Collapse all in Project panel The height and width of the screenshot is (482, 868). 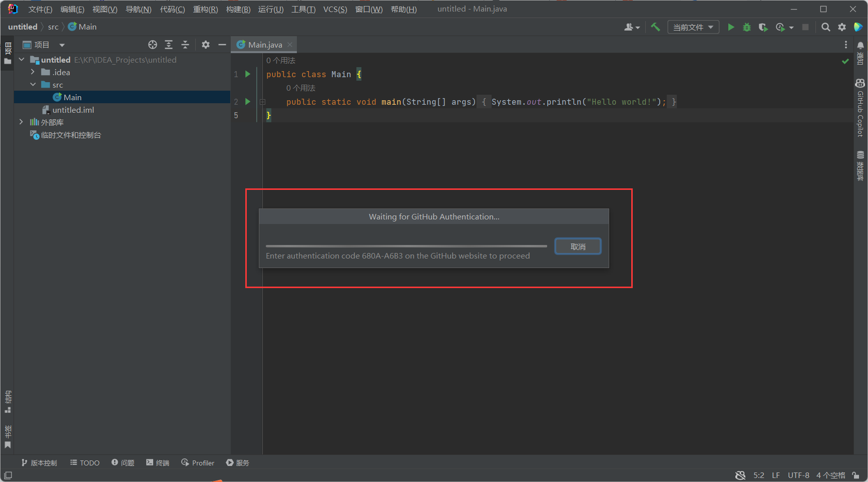click(x=185, y=45)
